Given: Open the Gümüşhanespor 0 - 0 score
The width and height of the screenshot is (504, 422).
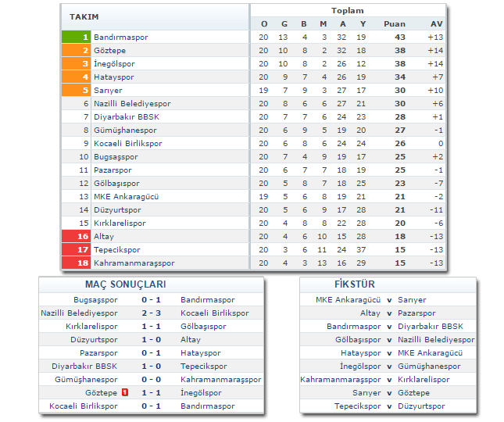Looking at the screenshot, I should [x=151, y=380].
